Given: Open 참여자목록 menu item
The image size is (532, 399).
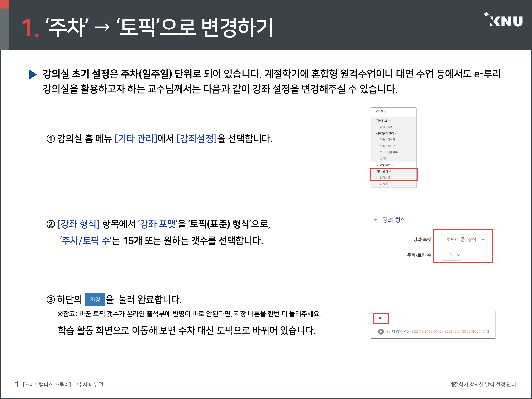Looking at the screenshot, I should (386, 127).
